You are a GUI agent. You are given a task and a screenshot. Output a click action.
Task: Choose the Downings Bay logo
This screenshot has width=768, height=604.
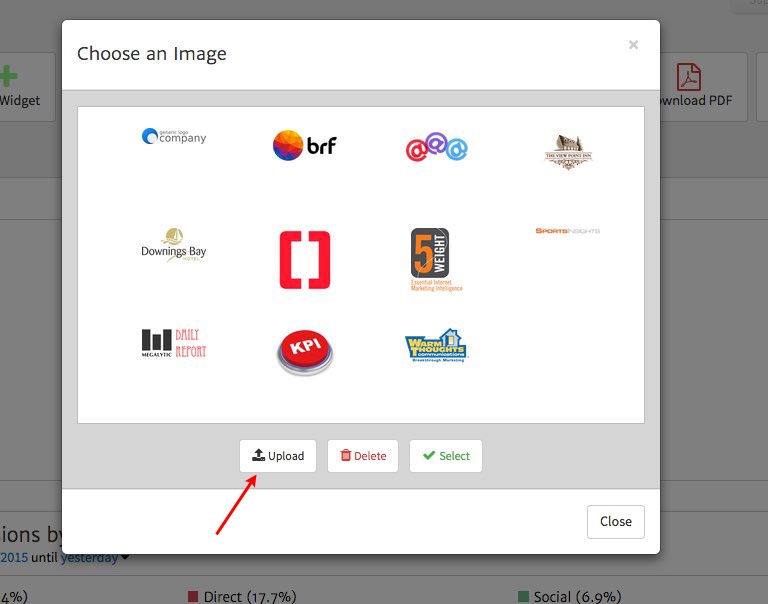click(x=174, y=247)
